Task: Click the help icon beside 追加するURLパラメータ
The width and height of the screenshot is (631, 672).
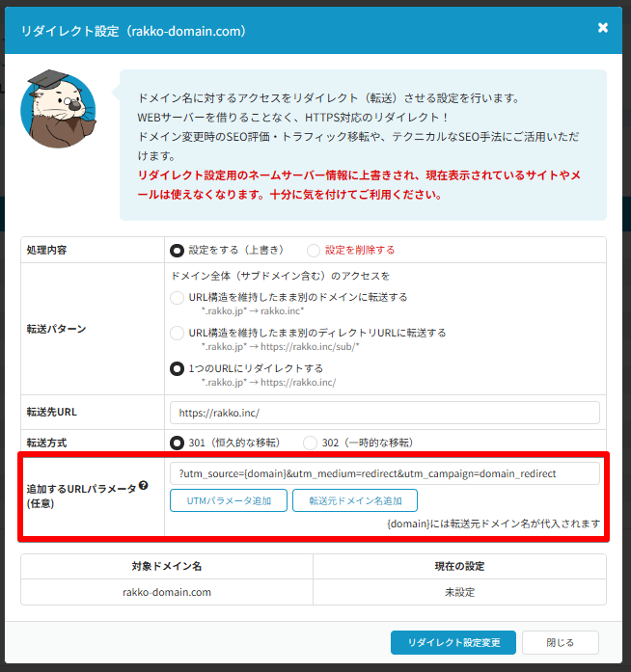Action: (144, 486)
